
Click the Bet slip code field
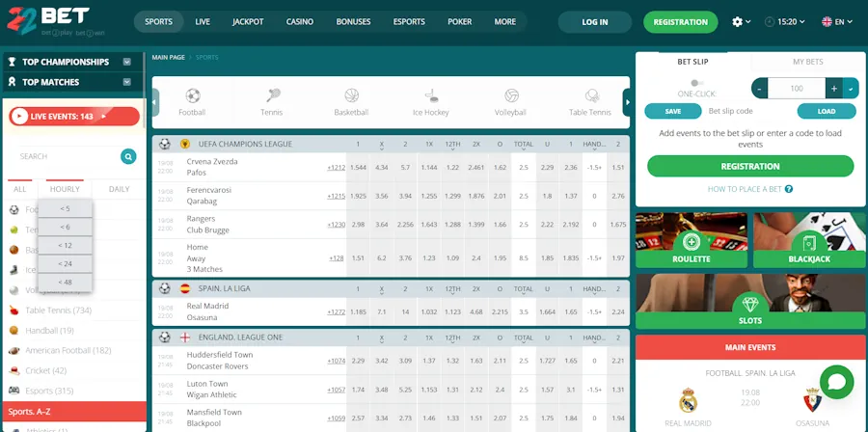pos(747,111)
